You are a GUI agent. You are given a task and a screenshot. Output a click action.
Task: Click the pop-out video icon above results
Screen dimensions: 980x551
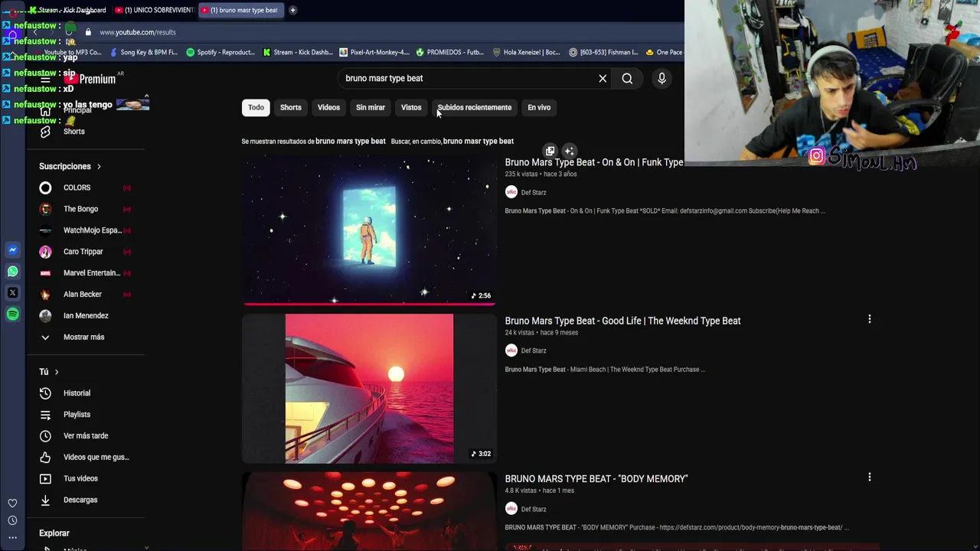pyautogui.click(x=550, y=151)
